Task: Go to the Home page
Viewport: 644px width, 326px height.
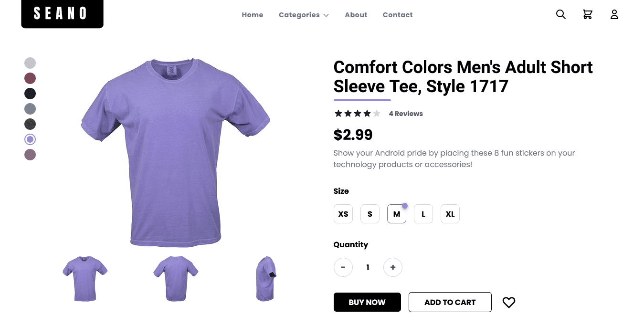Action: coord(253,15)
